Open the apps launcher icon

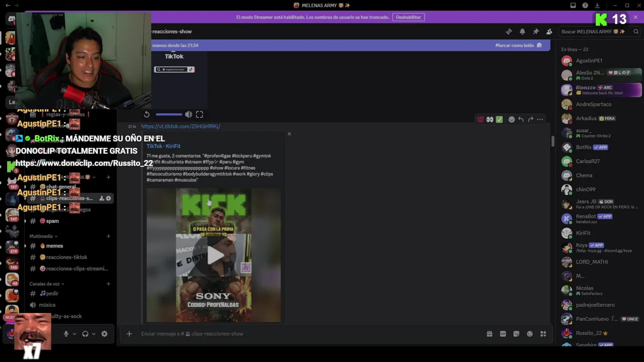pos(543,334)
